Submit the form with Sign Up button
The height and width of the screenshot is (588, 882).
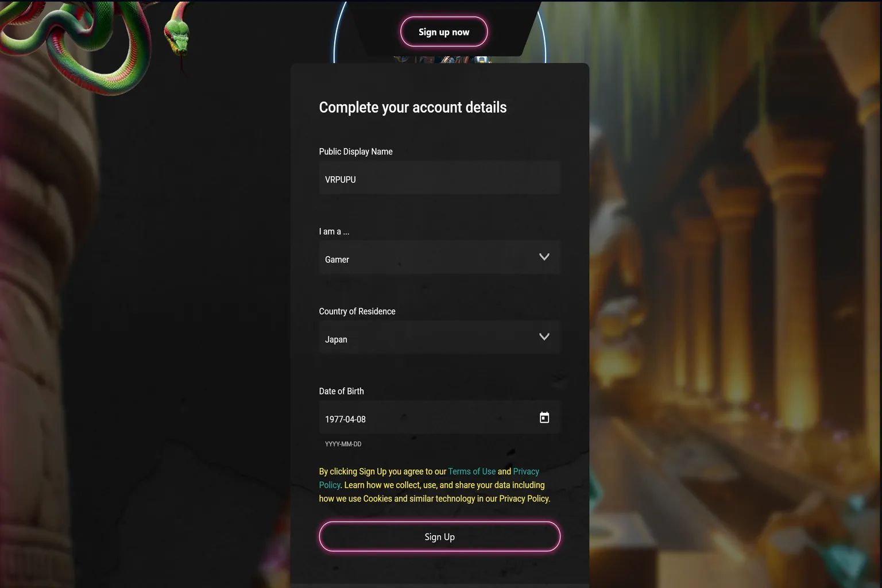tap(440, 536)
